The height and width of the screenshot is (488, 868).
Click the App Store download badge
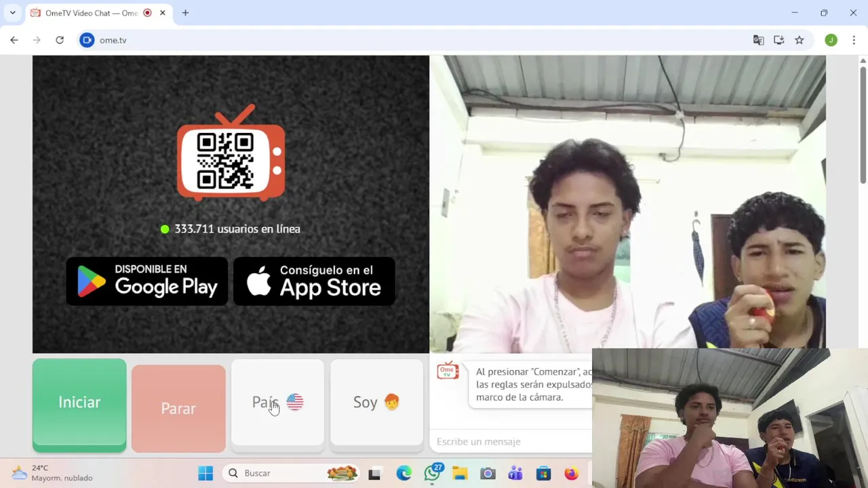pos(314,281)
